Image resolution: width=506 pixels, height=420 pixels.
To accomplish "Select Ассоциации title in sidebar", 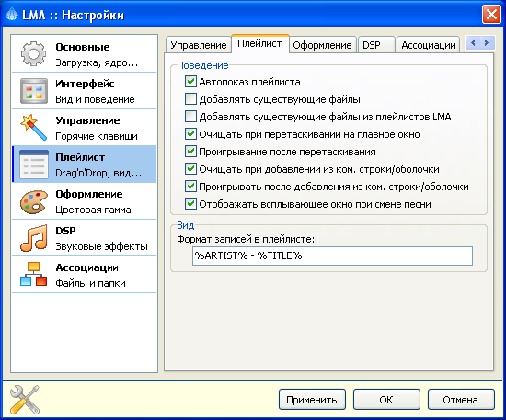I will (x=86, y=267).
